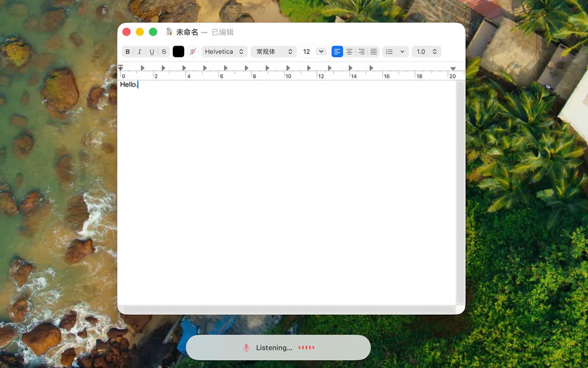Open the black text color swatch

[x=178, y=52]
